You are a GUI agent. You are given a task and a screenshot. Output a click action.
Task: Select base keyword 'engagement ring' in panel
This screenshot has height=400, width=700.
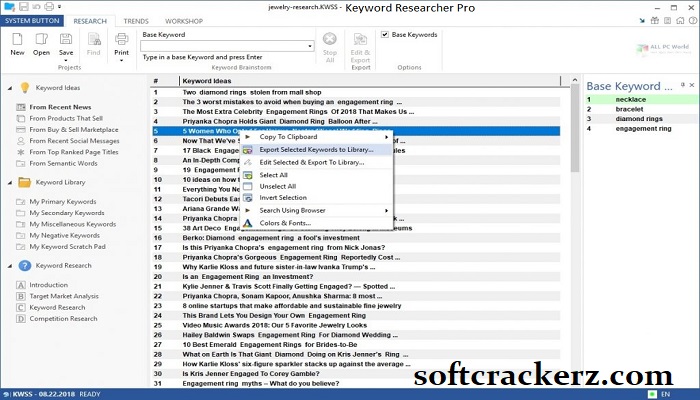[x=643, y=129]
